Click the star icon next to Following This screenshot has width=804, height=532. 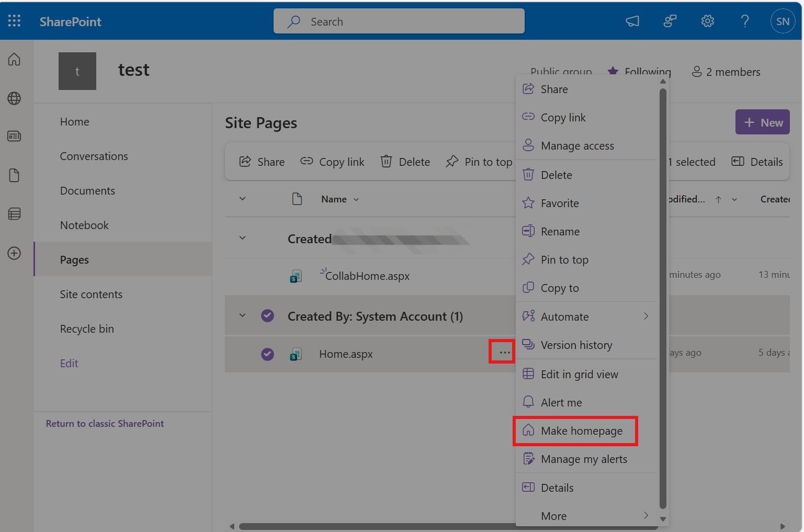tap(613, 72)
